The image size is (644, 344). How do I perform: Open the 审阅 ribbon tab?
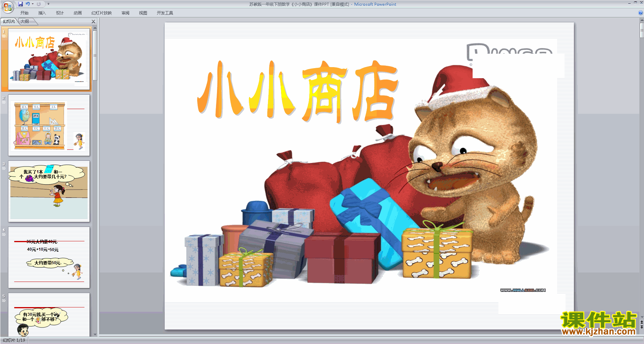[125, 13]
